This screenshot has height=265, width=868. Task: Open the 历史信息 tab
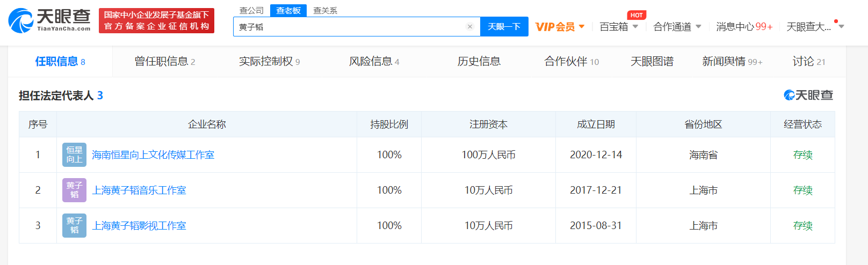pos(479,62)
